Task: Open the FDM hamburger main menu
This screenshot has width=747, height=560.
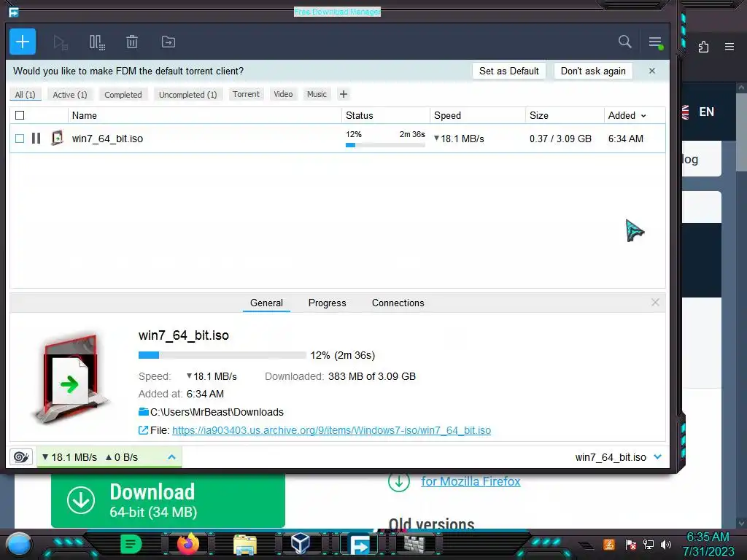Action: (656, 42)
